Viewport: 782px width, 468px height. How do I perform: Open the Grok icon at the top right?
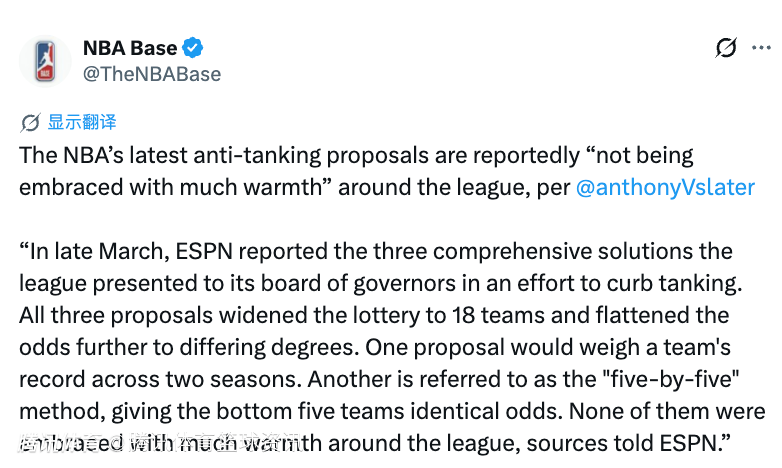(x=727, y=47)
